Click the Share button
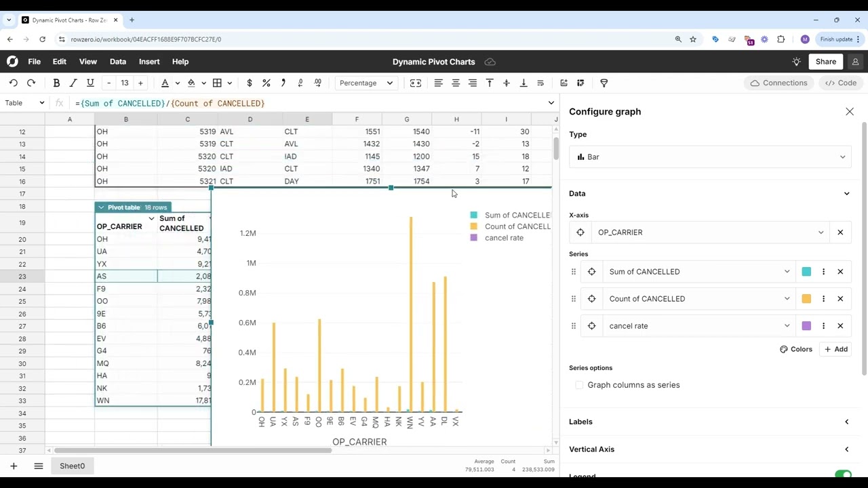The height and width of the screenshot is (488, 868). point(826,62)
